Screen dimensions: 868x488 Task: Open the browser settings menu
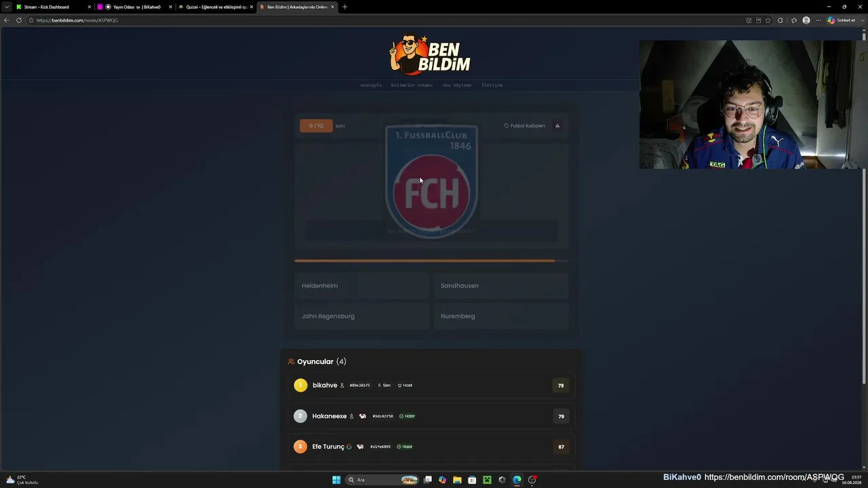point(818,20)
